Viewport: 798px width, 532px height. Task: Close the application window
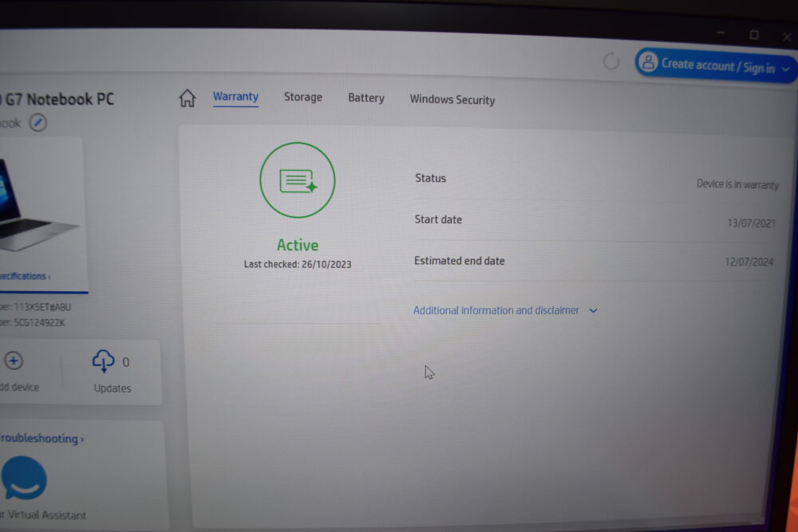787,37
